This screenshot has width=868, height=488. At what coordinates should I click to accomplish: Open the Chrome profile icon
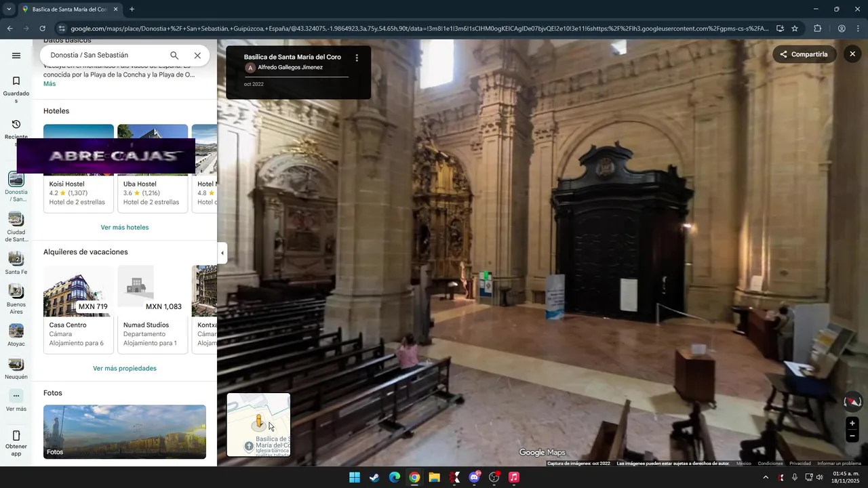coord(842,28)
